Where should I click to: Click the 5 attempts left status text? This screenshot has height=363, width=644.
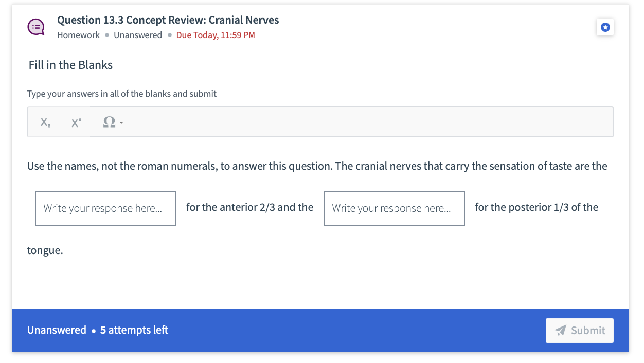pos(134,330)
